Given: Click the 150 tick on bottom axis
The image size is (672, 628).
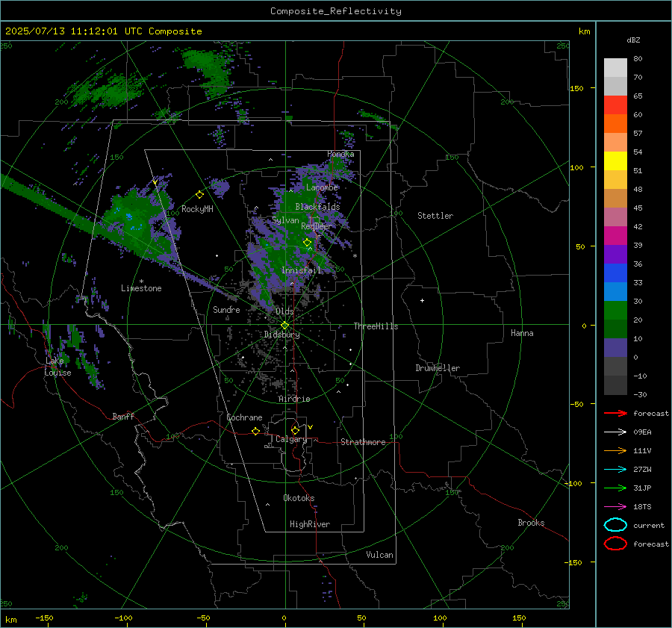Looking at the screenshot, I should pyautogui.click(x=519, y=618).
